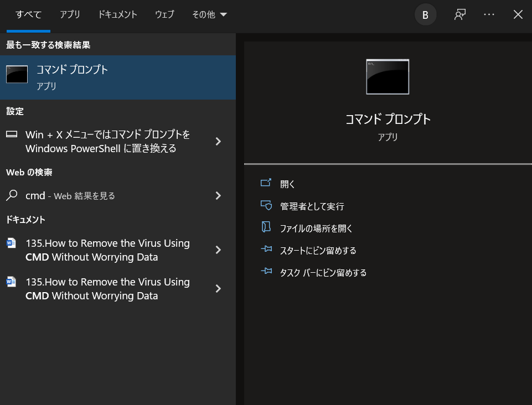Expand the chevron beside cmd web search
The image size is (532, 405).
pyautogui.click(x=218, y=195)
